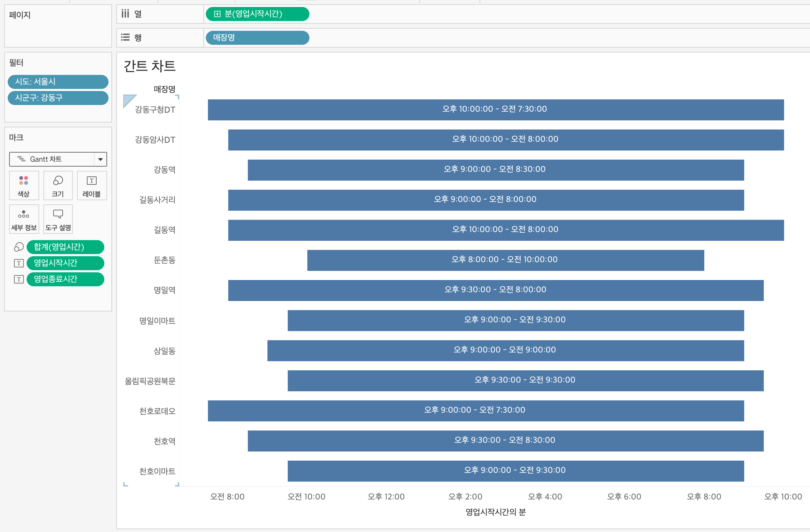
Task: Click the 영업시작시간의 분 axis title
Action: coord(495,512)
